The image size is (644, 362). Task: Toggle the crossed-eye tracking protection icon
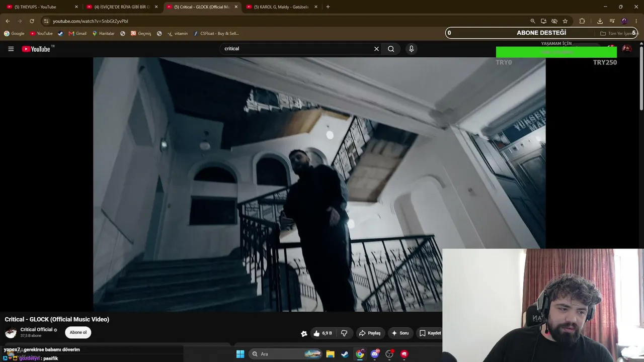point(554,21)
